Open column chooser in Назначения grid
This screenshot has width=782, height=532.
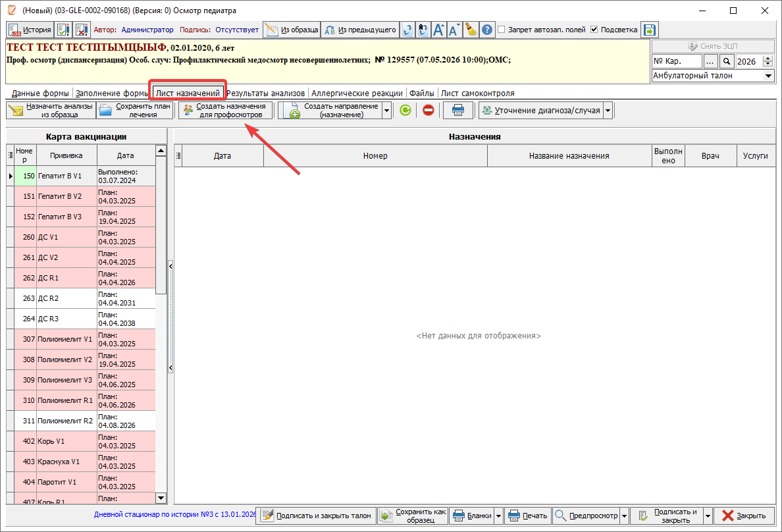click(x=178, y=155)
